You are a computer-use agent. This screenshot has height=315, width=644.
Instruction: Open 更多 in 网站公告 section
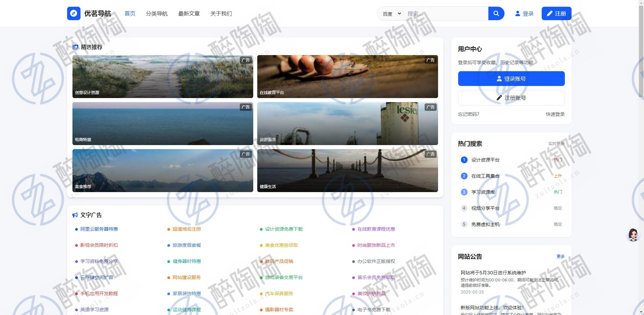(560, 257)
